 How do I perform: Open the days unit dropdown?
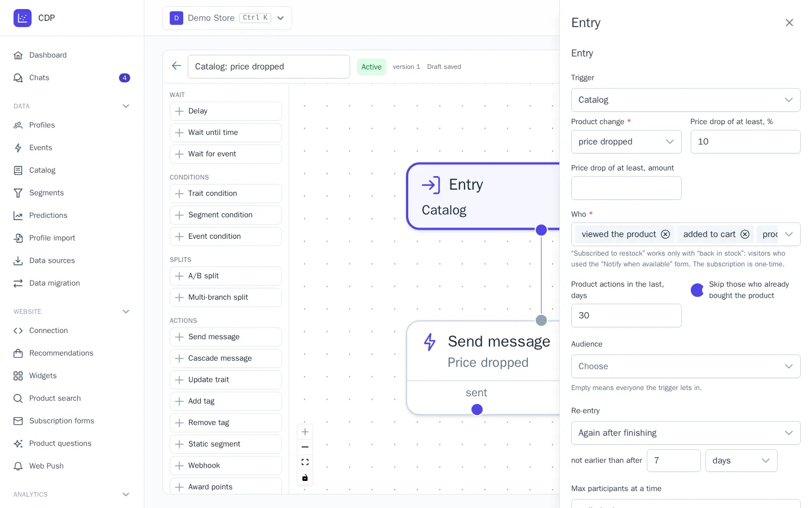click(741, 461)
